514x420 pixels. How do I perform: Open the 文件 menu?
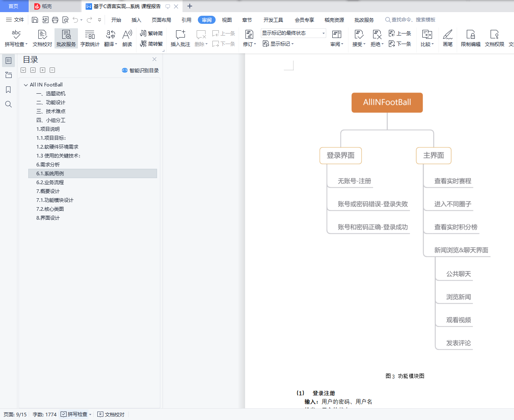(x=15, y=20)
